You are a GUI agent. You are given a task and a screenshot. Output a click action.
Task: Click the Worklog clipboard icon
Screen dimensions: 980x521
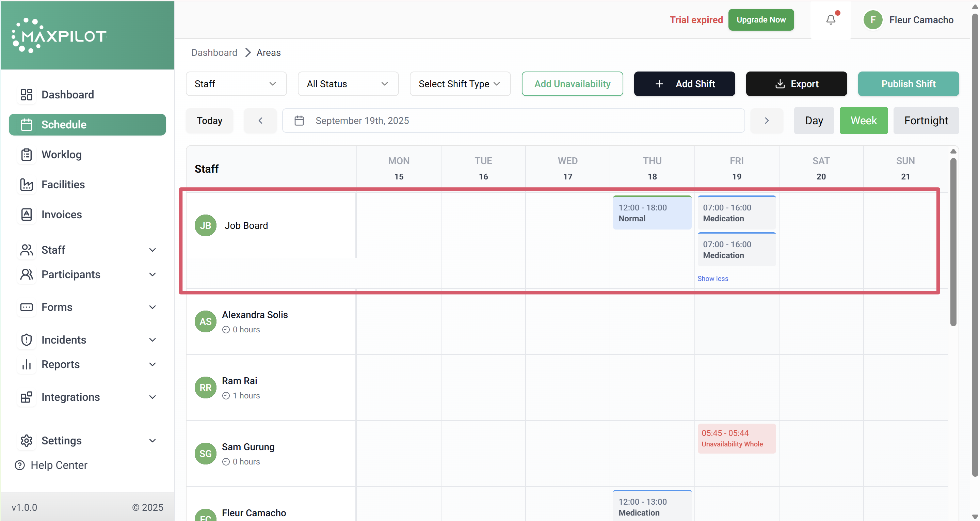(x=26, y=155)
